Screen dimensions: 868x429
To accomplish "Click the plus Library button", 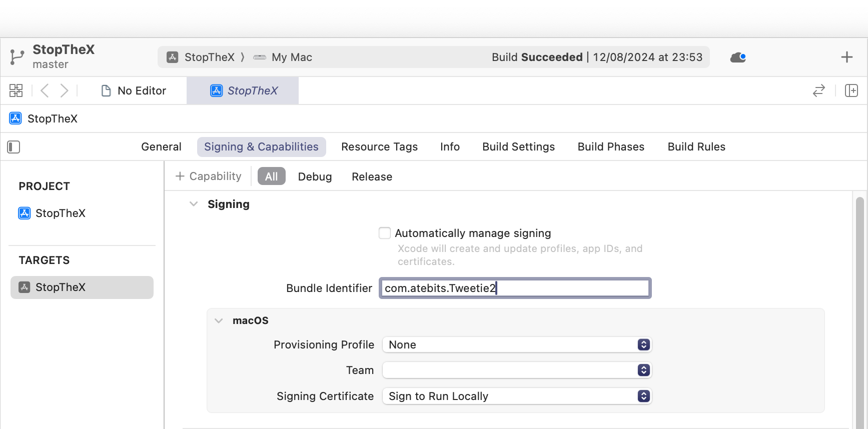I will (846, 57).
